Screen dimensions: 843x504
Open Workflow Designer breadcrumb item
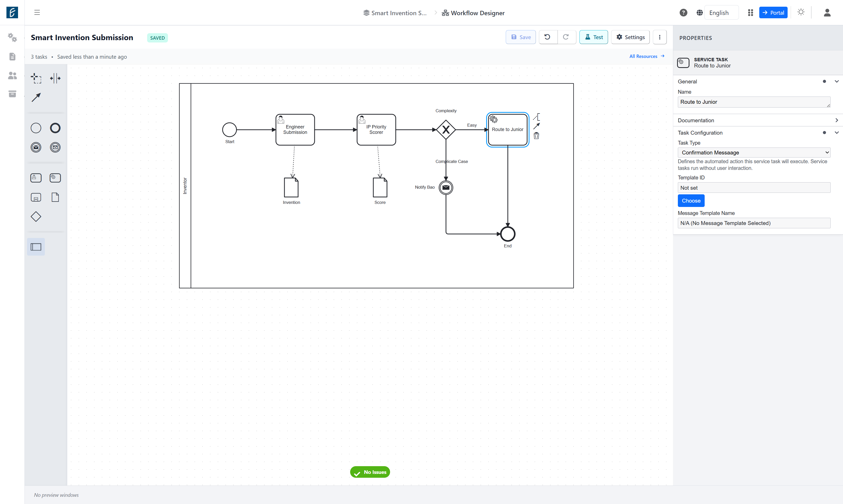click(473, 13)
